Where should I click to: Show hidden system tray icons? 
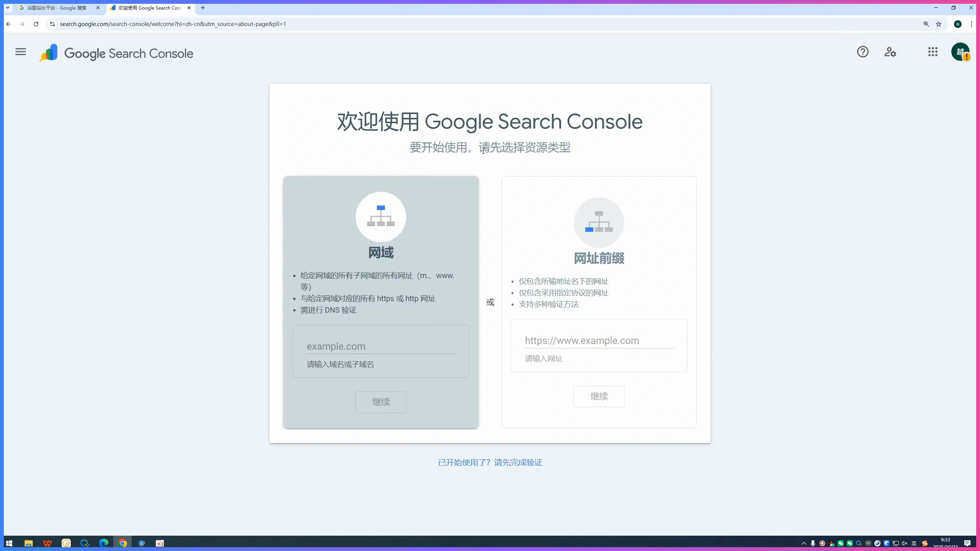[x=804, y=543]
